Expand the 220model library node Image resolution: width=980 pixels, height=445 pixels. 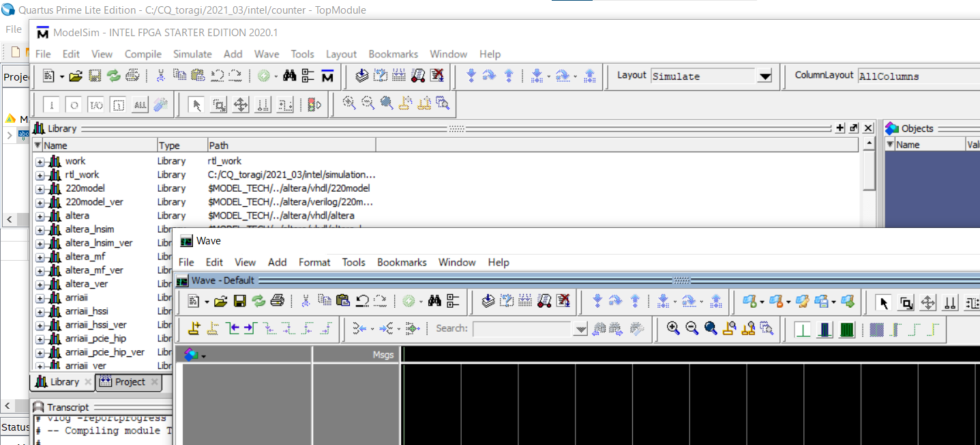[x=40, y=189]
